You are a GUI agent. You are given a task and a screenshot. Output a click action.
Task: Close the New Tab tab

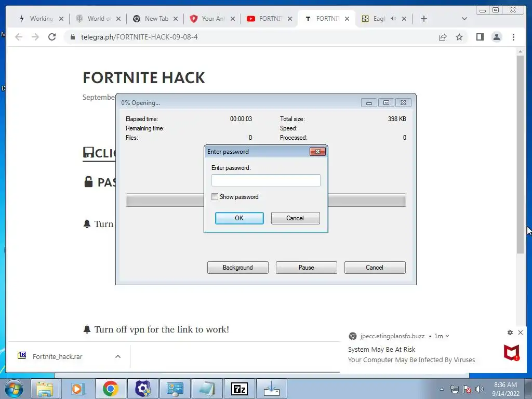176,19
